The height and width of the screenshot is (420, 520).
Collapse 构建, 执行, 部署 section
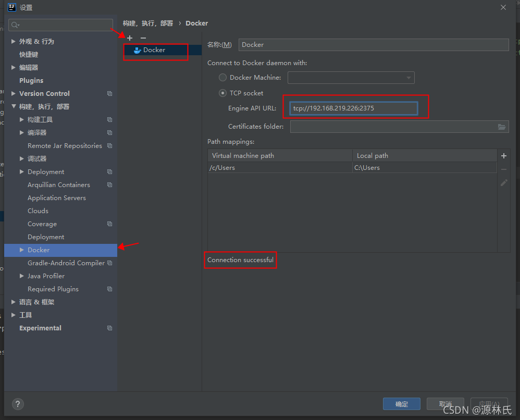click(x=14, y=106)
